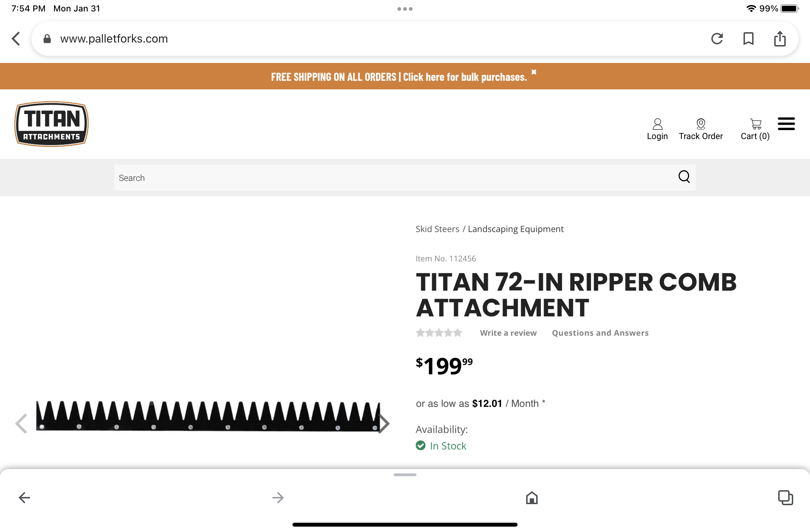Image resolution: width=810 pixels, height=532 pixels.
Task: Click the padlock security icon
Action: (x=47, y=39)
